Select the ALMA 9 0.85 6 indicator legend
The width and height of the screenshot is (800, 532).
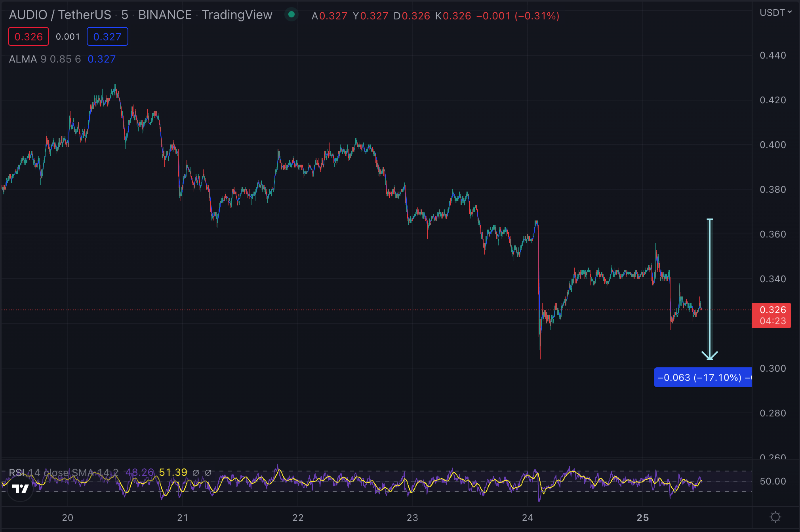45,59
